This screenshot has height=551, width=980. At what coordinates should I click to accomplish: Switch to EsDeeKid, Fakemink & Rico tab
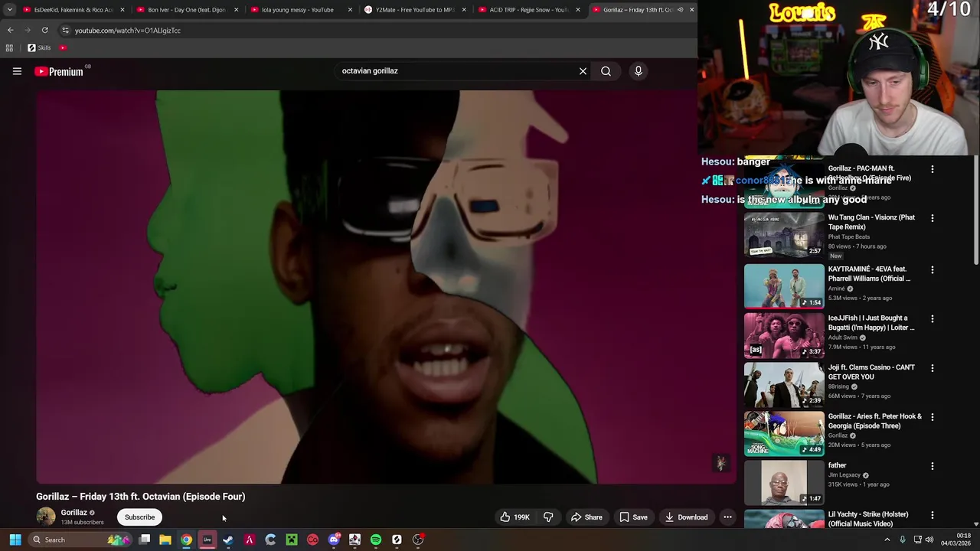coord(74,10)
